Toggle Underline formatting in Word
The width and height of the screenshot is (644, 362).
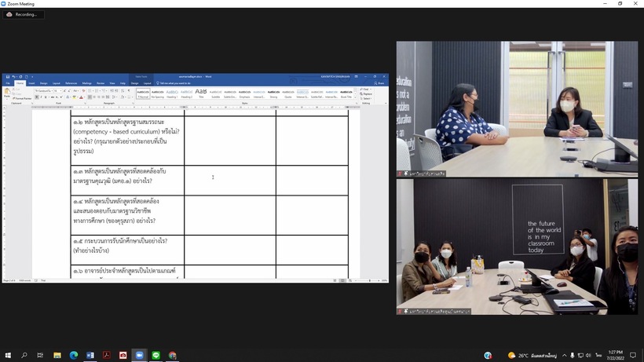46,97
